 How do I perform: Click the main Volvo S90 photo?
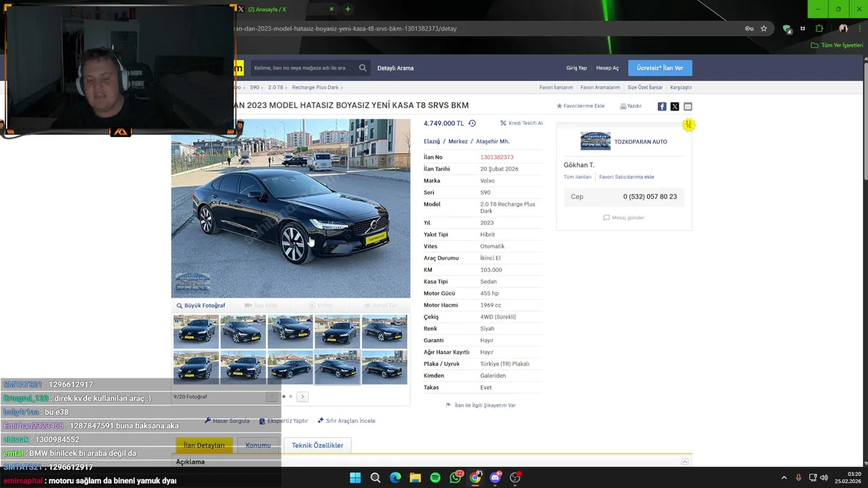[x=291, y=209]
